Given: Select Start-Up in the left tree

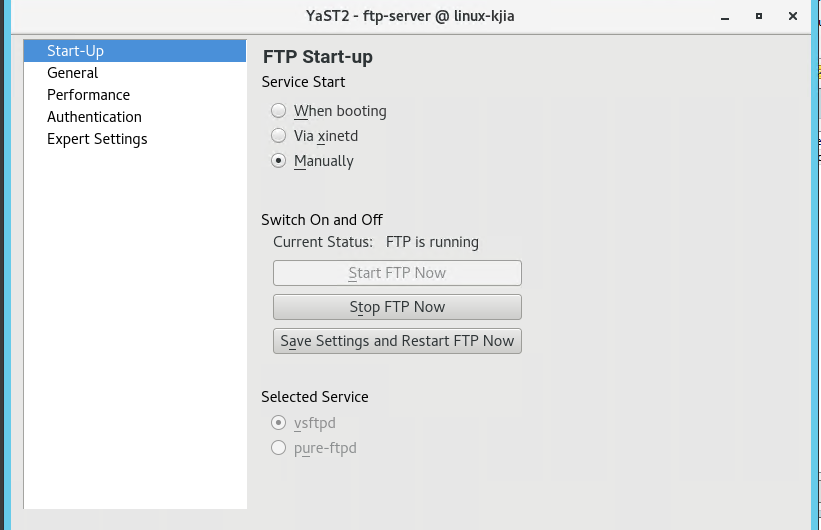Looking at the screenshot, I should click(x=75, y=51).
